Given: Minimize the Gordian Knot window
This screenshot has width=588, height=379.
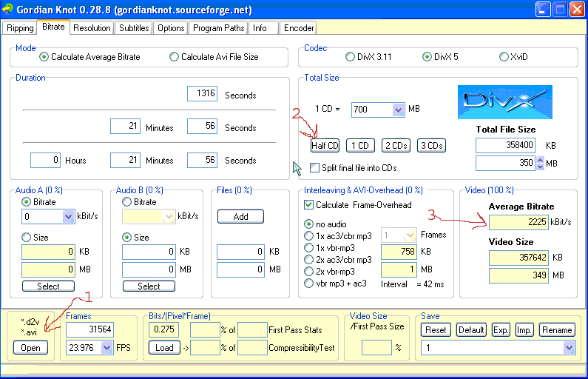Looking at the screenshot, I should [x=543, y=10].
